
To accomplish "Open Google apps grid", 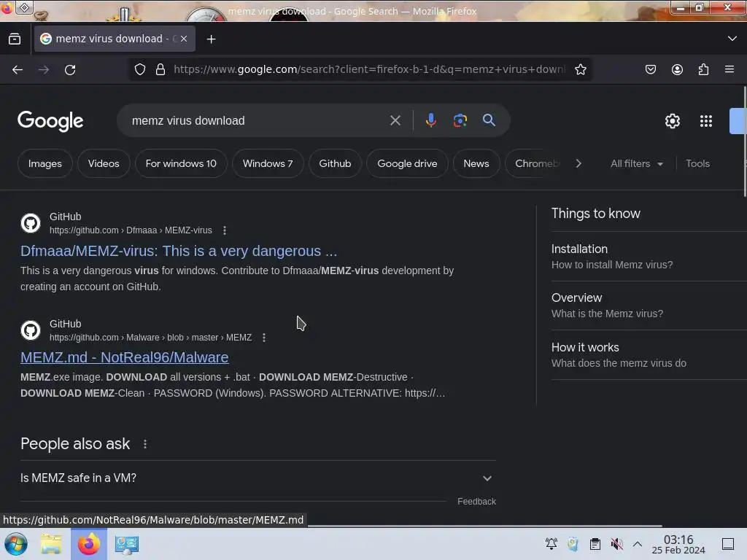I will click(706, 121).
